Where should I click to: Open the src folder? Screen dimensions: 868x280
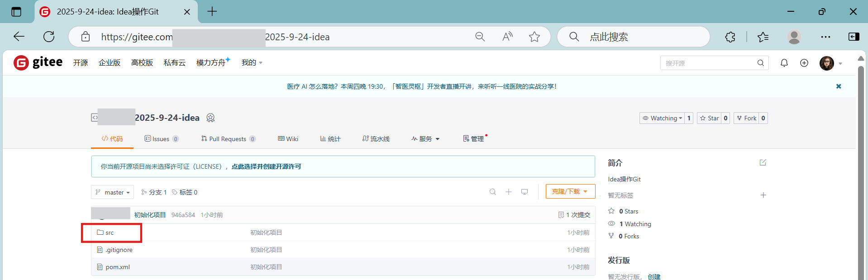110,233
